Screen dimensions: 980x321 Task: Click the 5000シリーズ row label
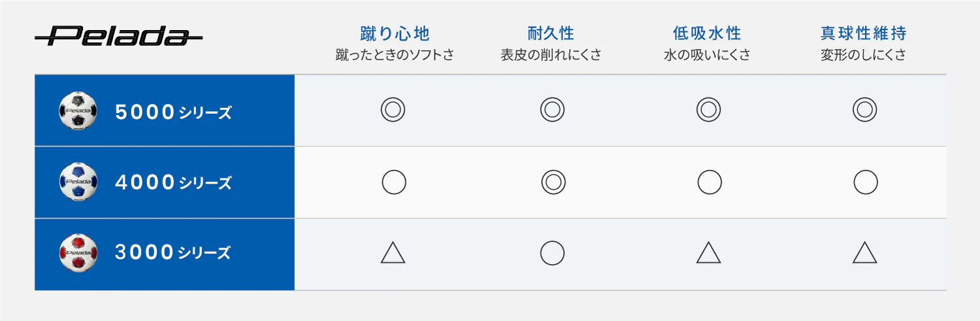(x=173, y=112)
